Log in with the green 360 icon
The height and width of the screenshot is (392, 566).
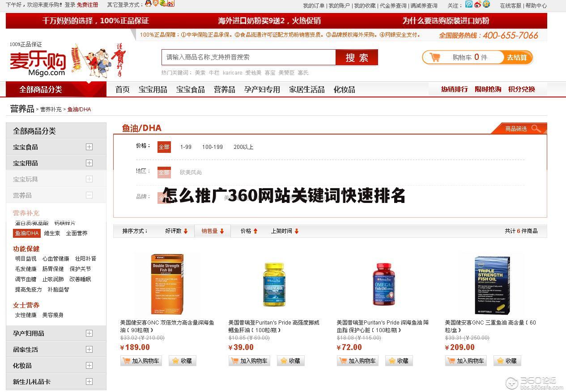point(163,4)
